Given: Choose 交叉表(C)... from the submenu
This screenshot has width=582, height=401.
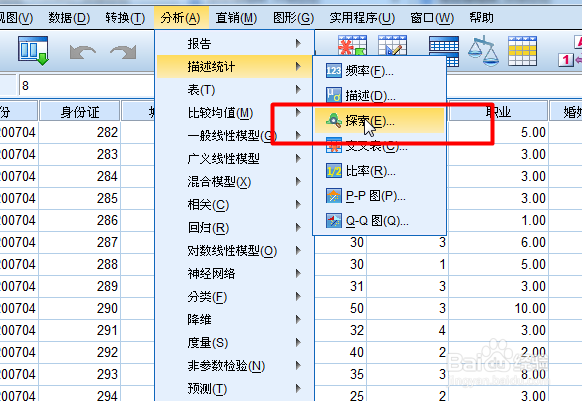Looking at the screenshot, I should [x=379, y=146].
